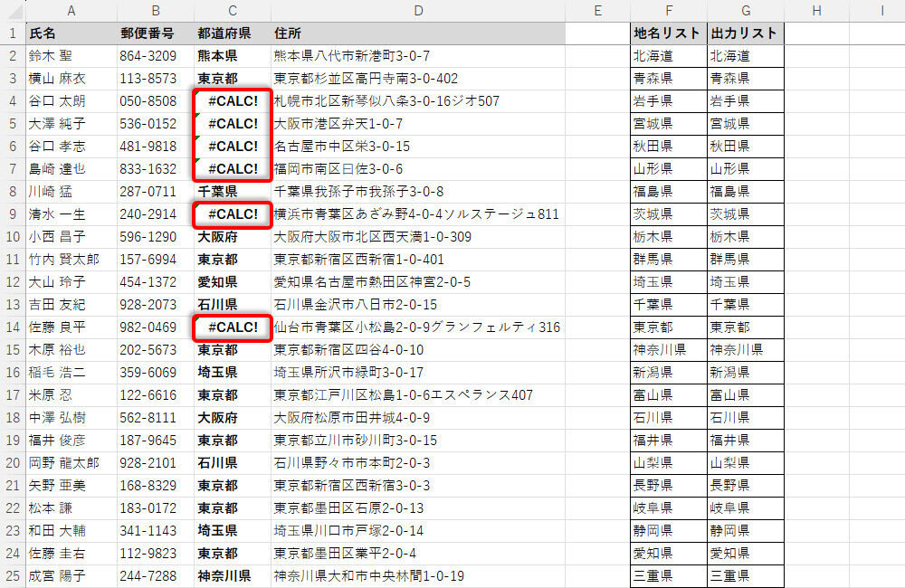Select 神奈川県 cell in the 地名リスト column
905x588 pixels.
668,350
